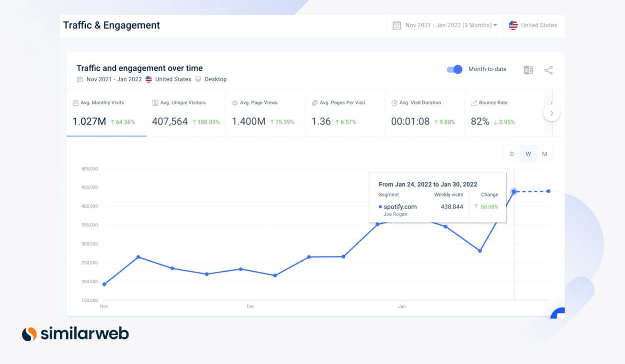Click the Traffic & Engagement heading
This screenshot has height=364, width=625.
coord(112,25)
